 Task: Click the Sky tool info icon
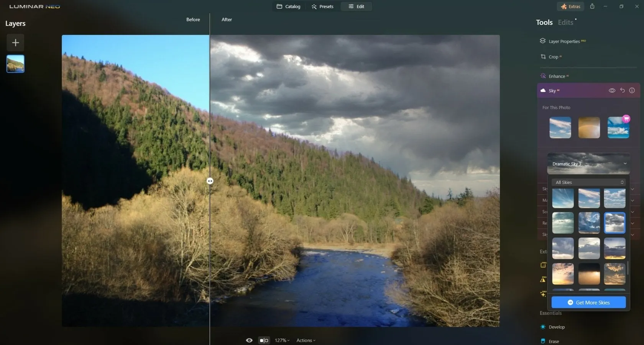[632, 91]
